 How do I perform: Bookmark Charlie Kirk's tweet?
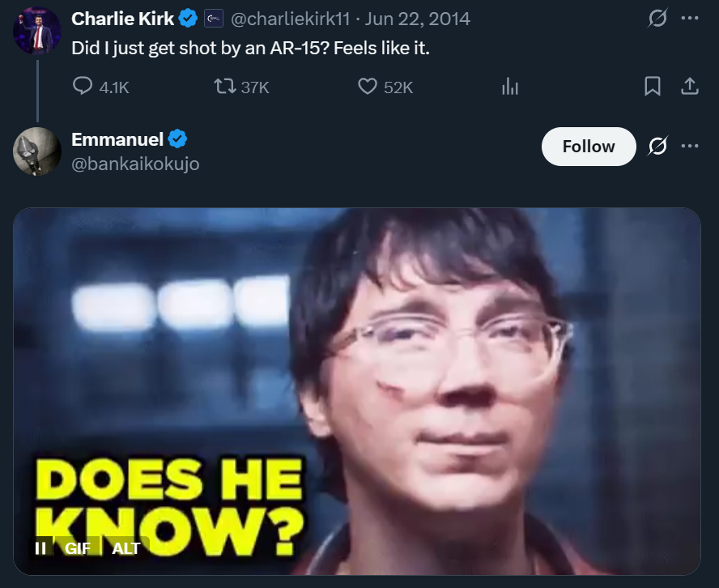pyautogui.click(x=652, y=86)
